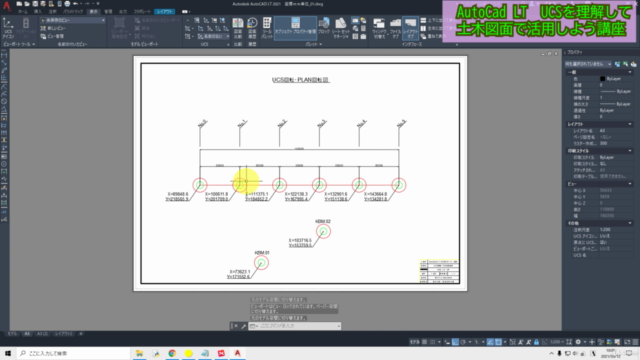Viewport: 640px width, 360px height.
Task: Click the Plot printer icon in quick access toolbar
Action: 67,4
